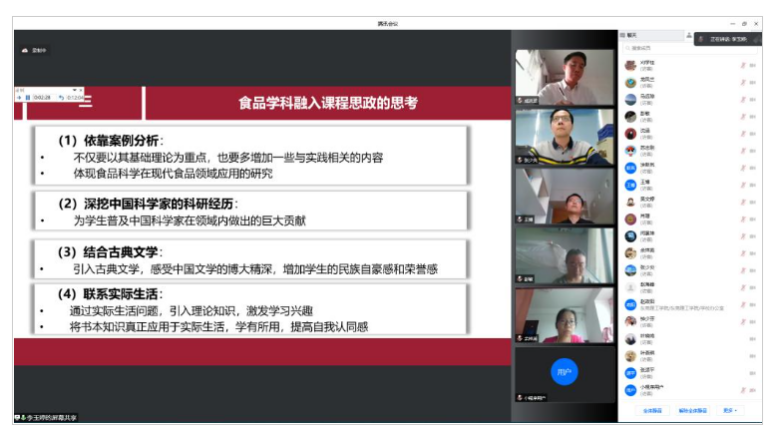The image size is (770, 431).
Task: Select the top speaker's video thumbnail
Action: coord(563,77)
